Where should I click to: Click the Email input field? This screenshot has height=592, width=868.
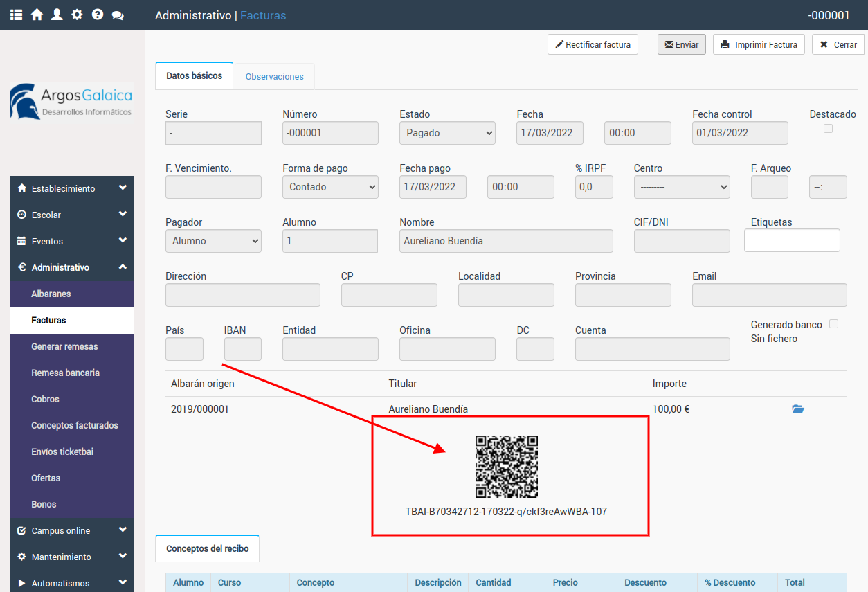tap(770, 295)
